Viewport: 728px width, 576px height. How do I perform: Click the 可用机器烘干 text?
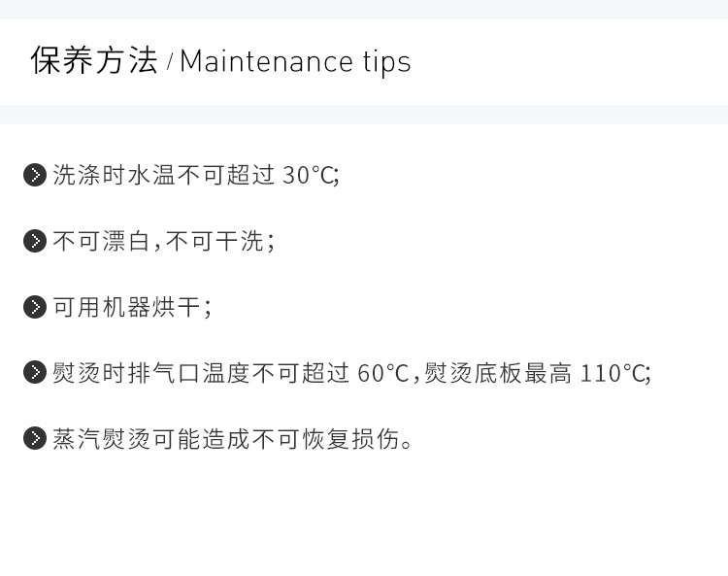point(127,307)
